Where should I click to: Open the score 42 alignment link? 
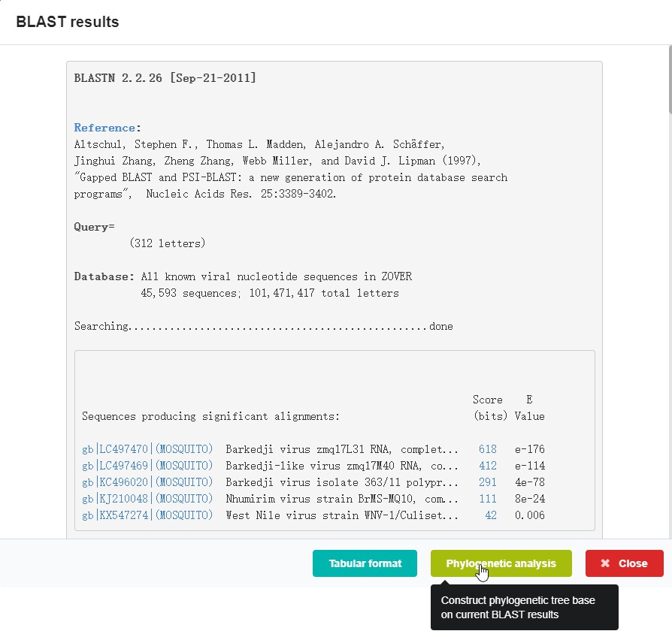pos(490,515)
